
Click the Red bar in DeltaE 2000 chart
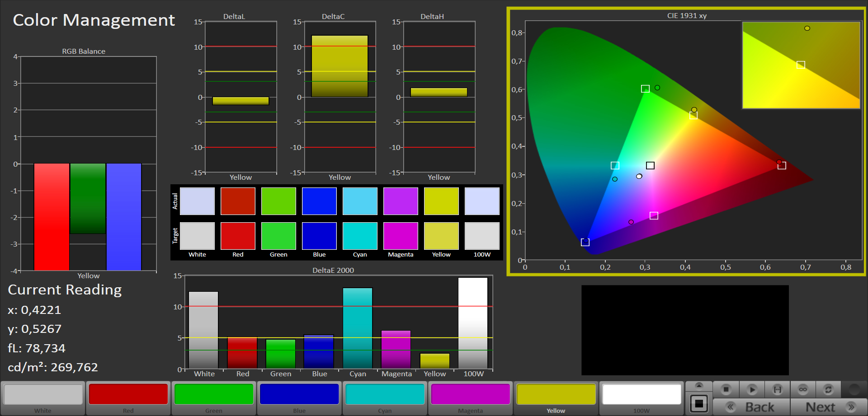(x=242, y=353)
